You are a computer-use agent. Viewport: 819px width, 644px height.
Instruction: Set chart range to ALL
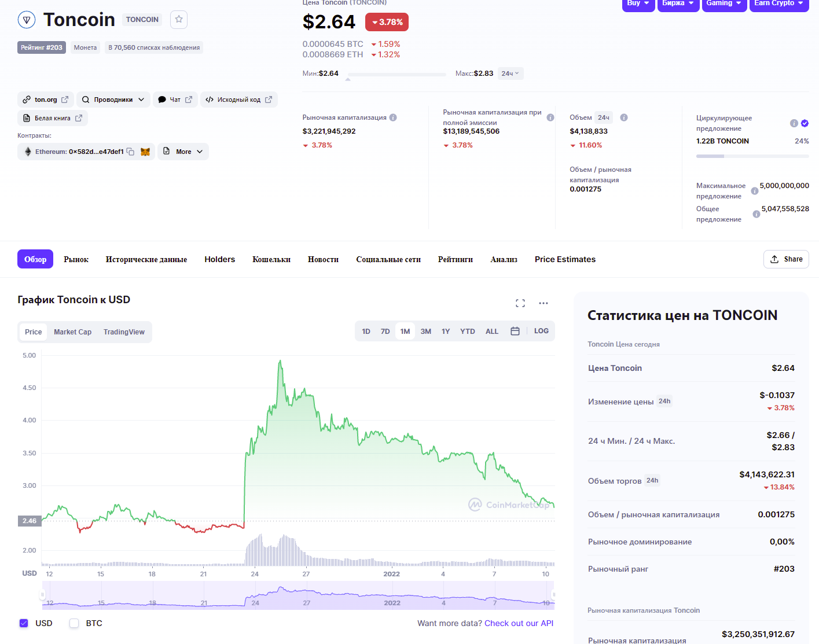(x=492, y=332)
